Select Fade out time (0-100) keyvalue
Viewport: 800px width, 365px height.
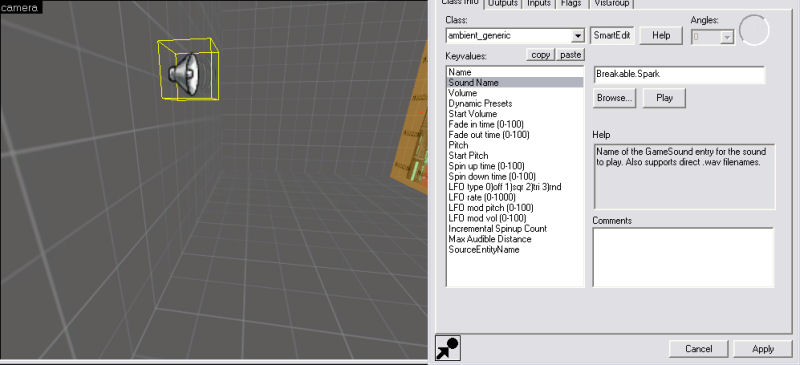pos(515,135)
